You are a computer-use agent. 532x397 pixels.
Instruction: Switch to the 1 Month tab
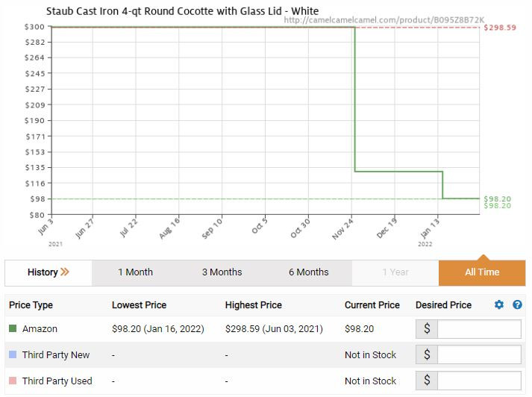coord(135,272)
